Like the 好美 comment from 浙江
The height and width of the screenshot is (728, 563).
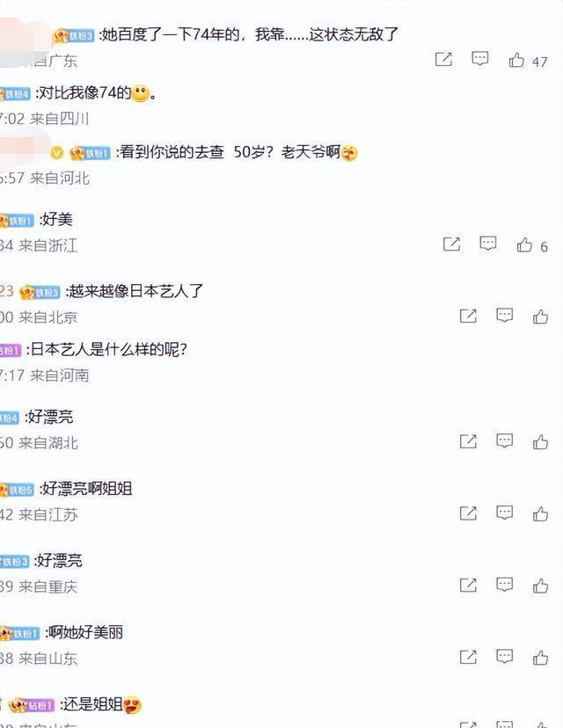[524, 244]
